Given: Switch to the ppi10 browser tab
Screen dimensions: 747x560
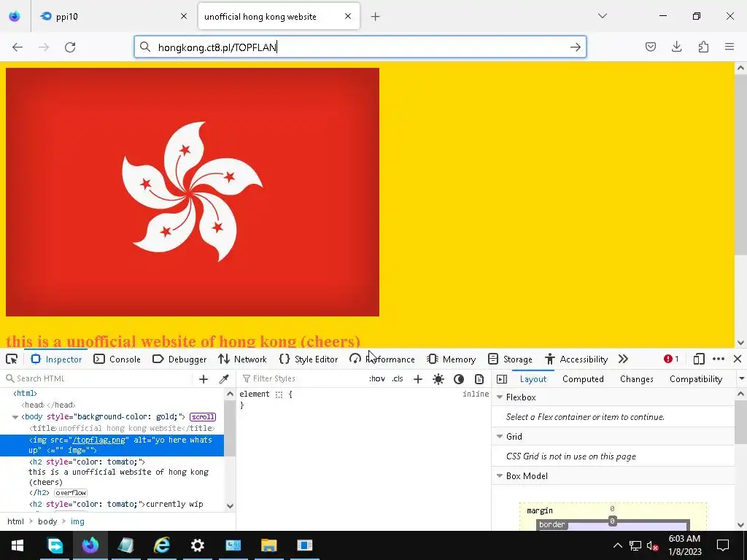Looking at the screenshot, I should 113,17.
